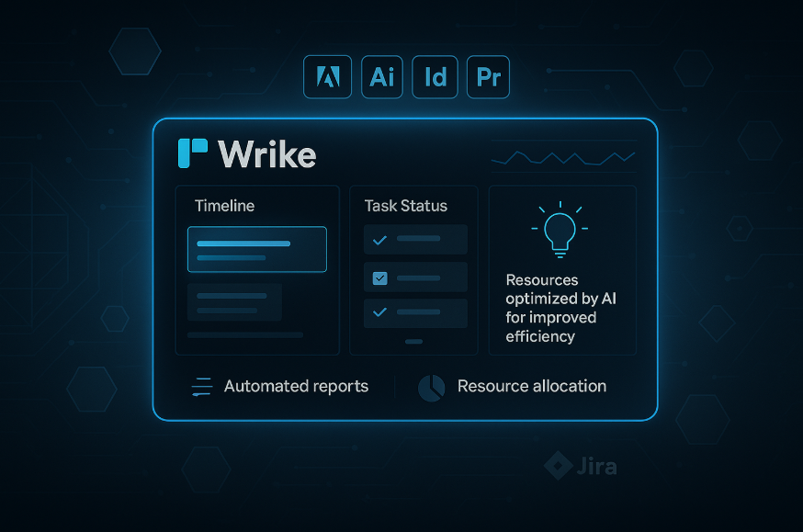
Task: Select the highlighted Timeline bar card
Action: pos(257,249)
